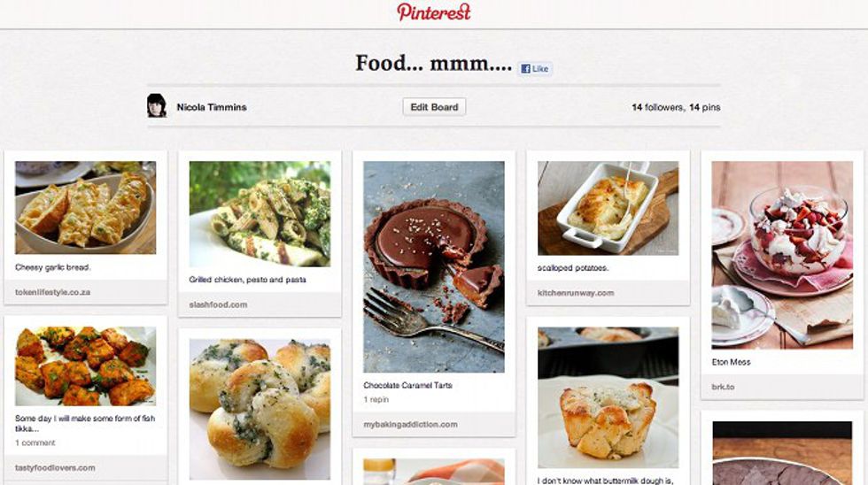View the 1 comment on fish tikka pin
The image size is (868, 485).
click(35, 443)
